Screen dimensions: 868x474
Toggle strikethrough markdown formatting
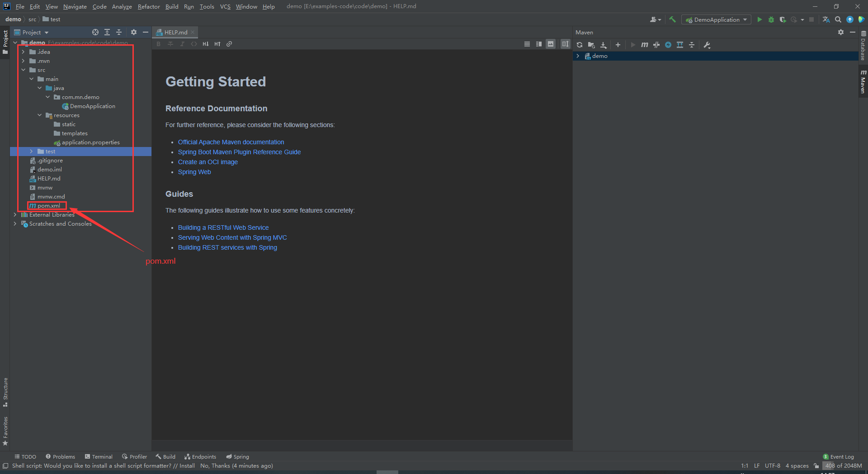tap(170, 44)
